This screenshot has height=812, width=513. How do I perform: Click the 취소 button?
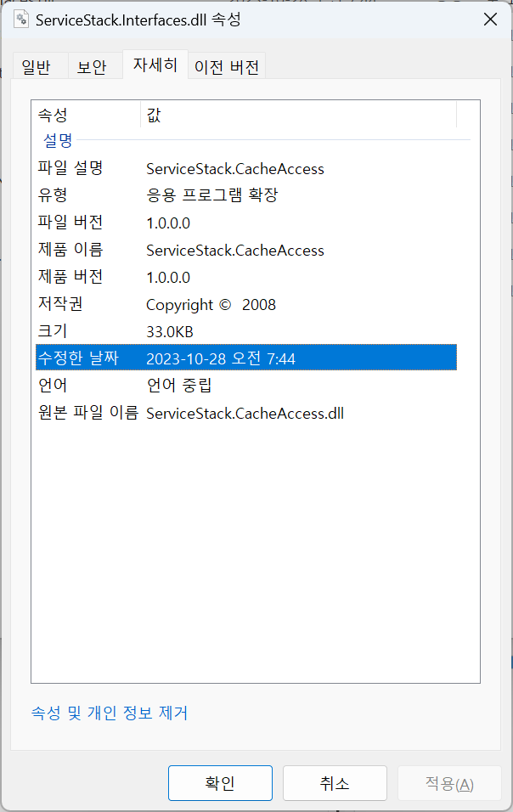pyautogui.click(x=335, y=783)
